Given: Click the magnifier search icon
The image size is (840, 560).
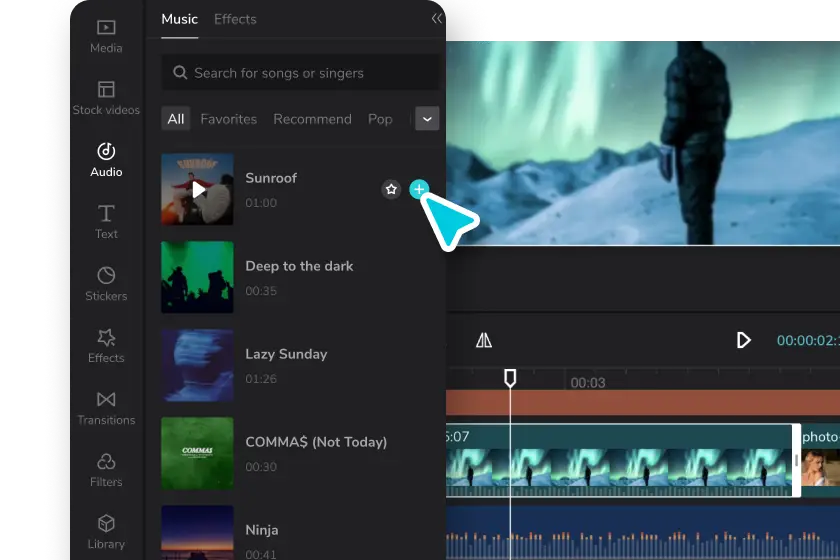Looking at the screenshot, I should point(180,72).
